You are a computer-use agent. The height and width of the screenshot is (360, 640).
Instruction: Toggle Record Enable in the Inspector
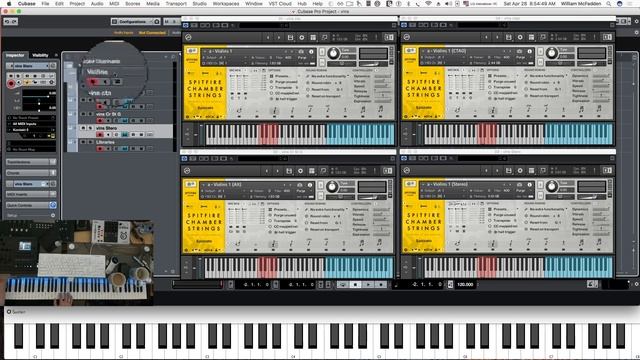pyautogui.click(x=11, y=83)
